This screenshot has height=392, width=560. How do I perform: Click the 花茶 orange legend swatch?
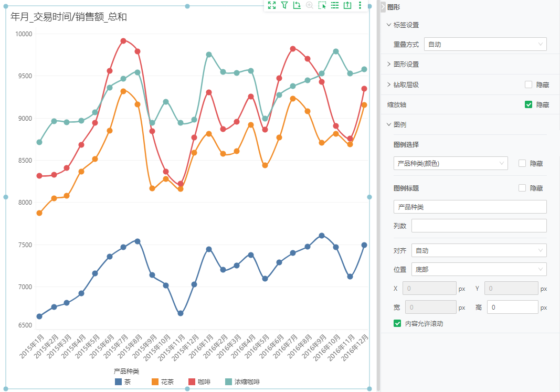tap(155, 382)
